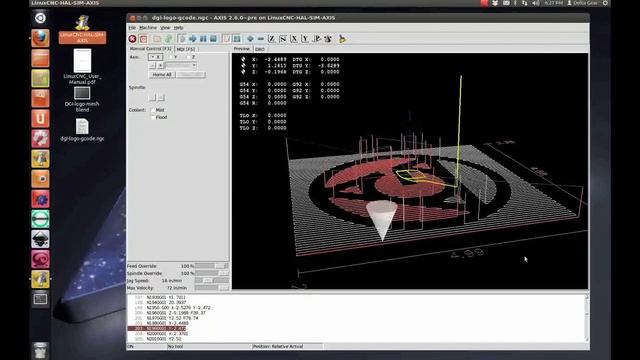This screenshot has height=360, width=640.
Task: Select Y axis radio button
Action: pos(173,57)
